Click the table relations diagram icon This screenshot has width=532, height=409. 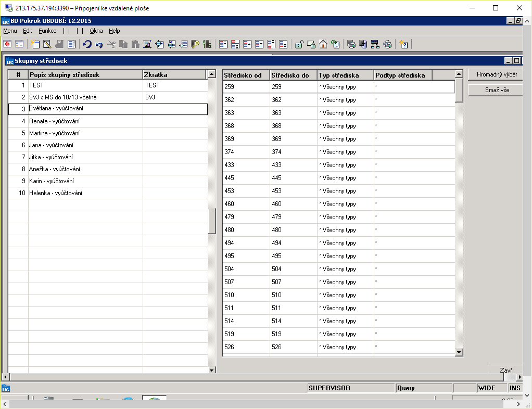[375, 44]
